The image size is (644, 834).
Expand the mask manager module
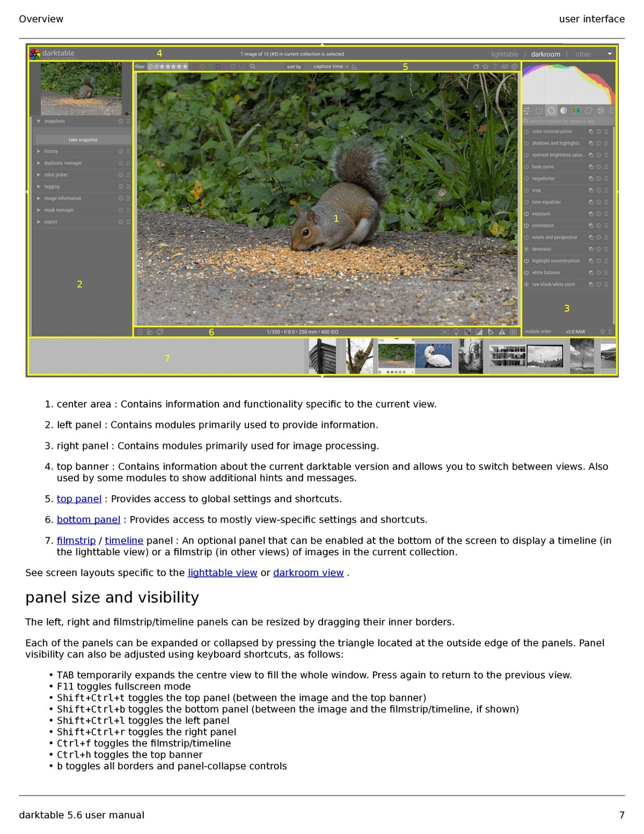point(39,211)
